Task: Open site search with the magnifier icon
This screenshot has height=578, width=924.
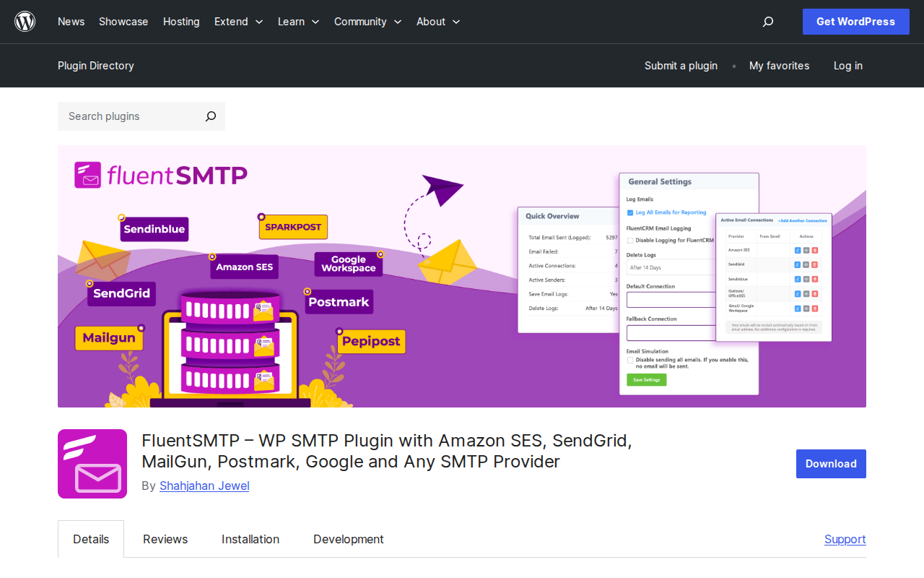Action: pos(767,22)
